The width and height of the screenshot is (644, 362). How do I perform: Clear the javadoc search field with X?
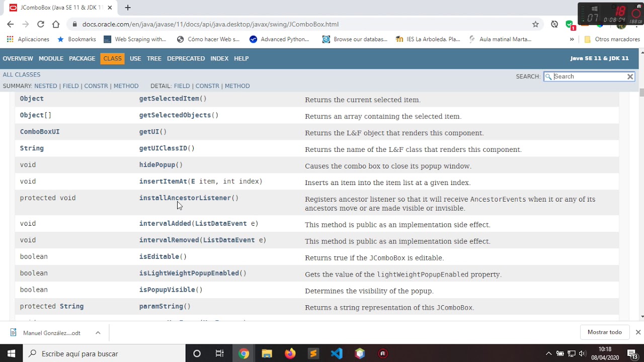point(630,76)
